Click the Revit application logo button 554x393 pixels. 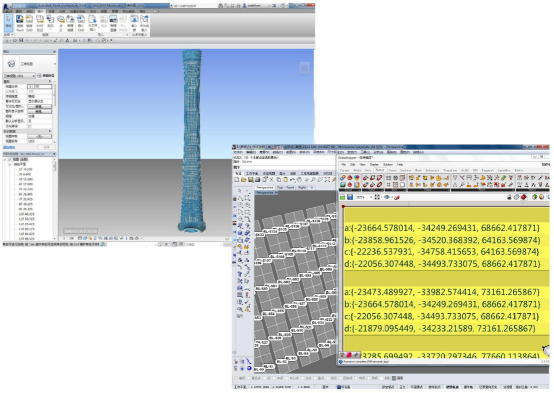[7, 7]
